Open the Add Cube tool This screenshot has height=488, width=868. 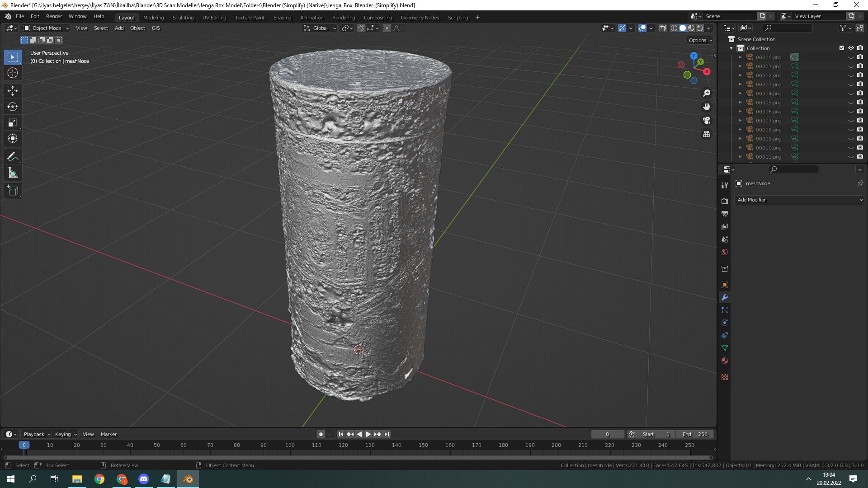pos(13,190)
